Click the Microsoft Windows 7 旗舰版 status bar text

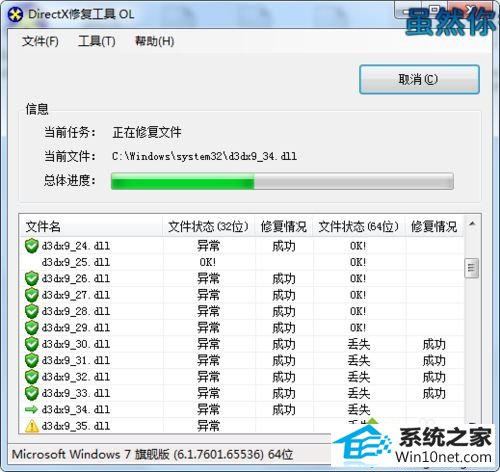click(152, 454)
